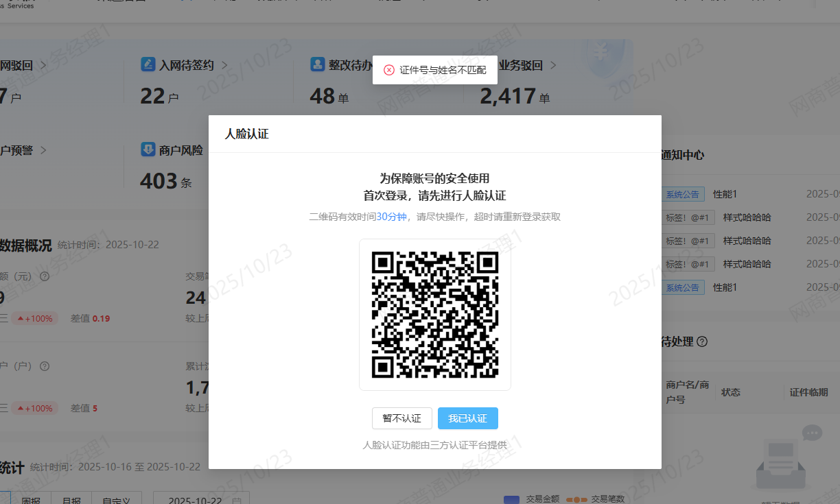840x504 pixels.
Task: Click the red error icon in the toast
Action: tap(389, 70)
